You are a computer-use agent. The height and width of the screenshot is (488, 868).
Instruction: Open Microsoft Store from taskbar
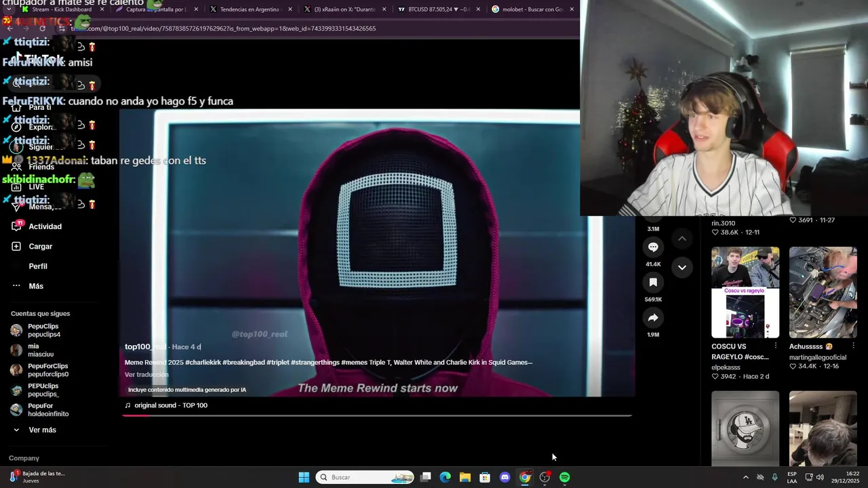point(485,477)
